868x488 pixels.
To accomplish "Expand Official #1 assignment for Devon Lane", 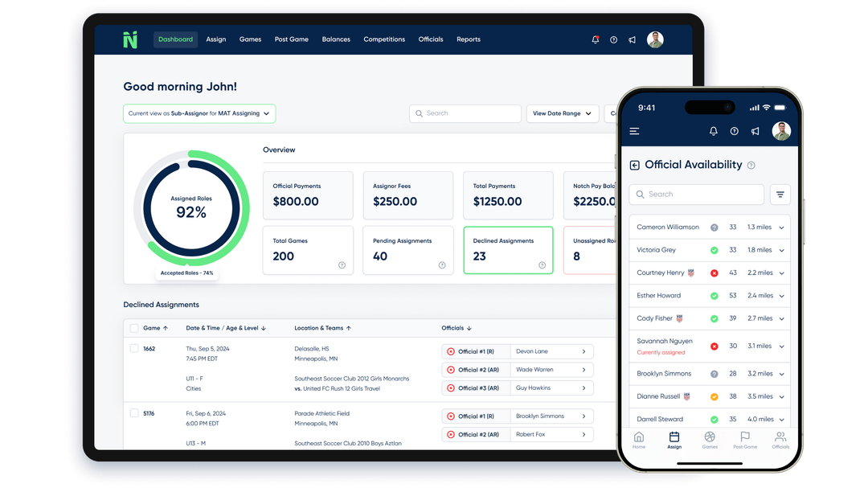I will pyautogui.click(x=584, y=351).
